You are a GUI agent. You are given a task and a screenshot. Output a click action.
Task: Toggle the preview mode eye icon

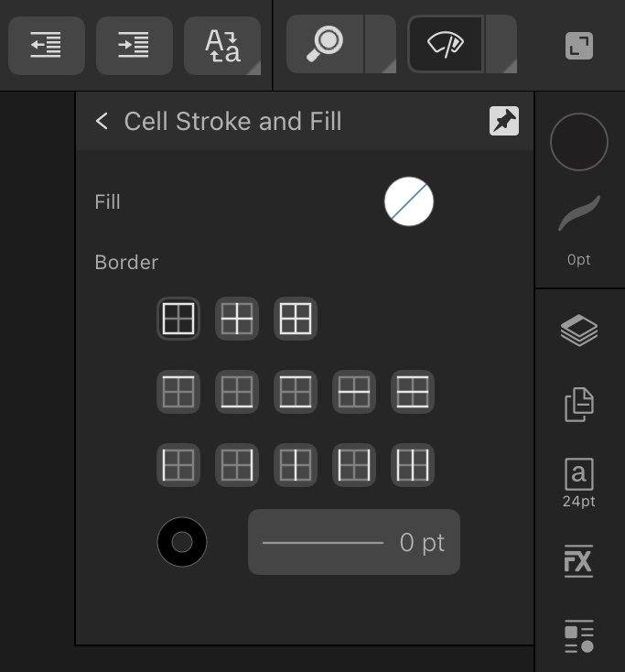446,44
